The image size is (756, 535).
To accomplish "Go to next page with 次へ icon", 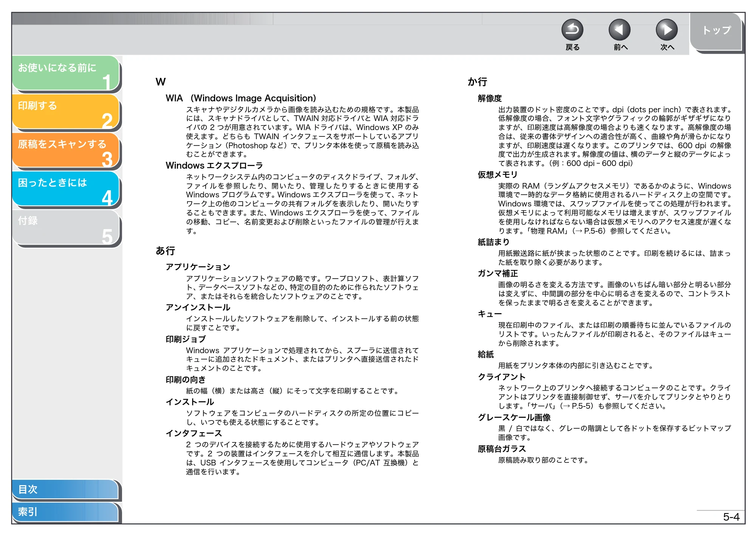I will [x=666, y=30].
